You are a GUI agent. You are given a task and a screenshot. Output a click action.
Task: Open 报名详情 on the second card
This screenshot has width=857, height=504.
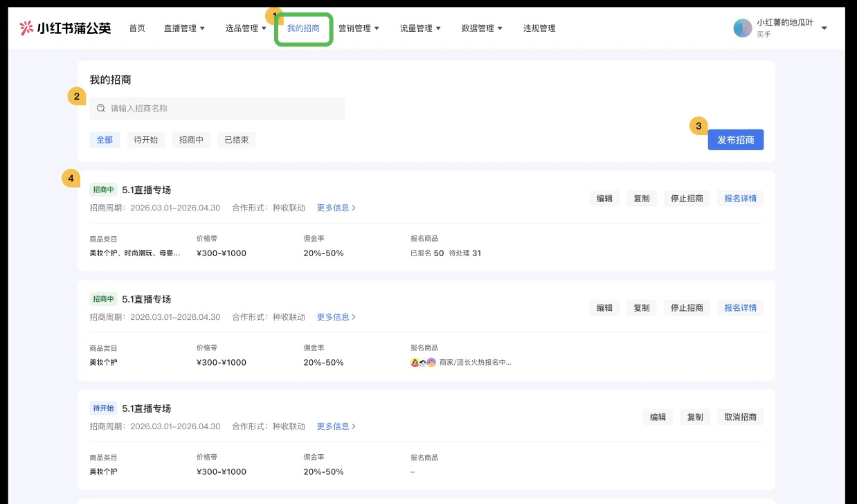pos(740,308)
